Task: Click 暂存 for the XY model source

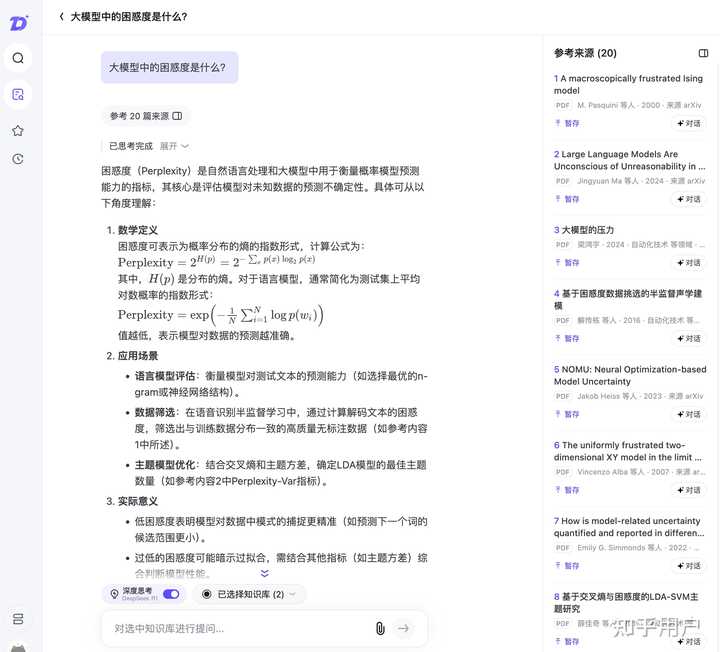Action: tap(567, 490)
